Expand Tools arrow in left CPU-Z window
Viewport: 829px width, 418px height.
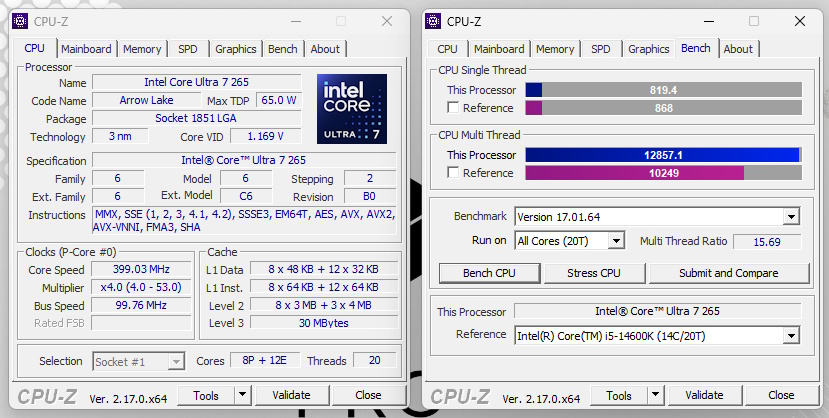pos(243,395)
